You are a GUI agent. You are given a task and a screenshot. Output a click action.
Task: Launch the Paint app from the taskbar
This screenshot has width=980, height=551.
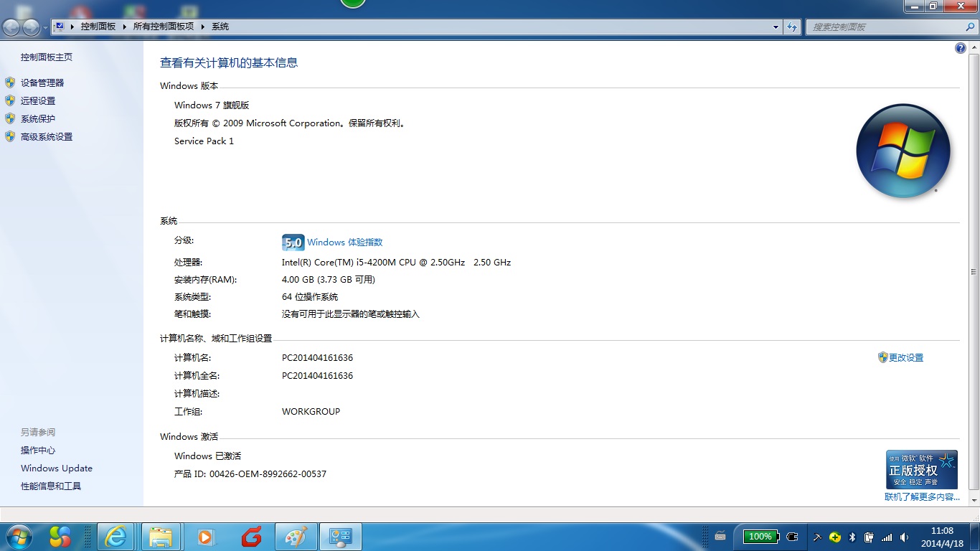point(296,537)
